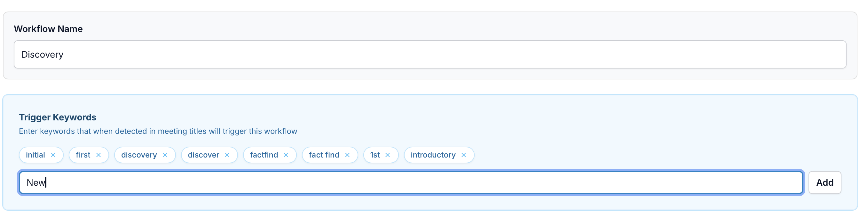
Task: Click the 'introductory' keyword label
Action: [x=433, y=155]
